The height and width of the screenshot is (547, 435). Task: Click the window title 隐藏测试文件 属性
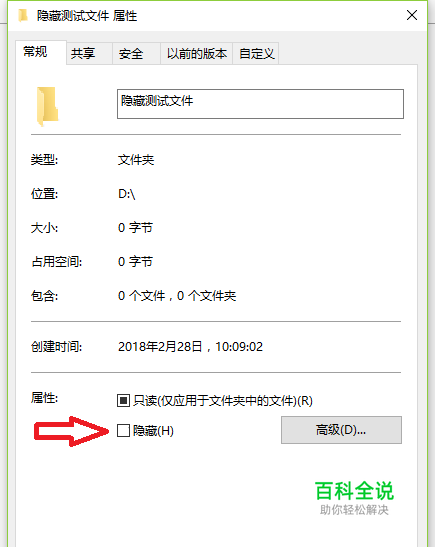(x=87, y=16)
